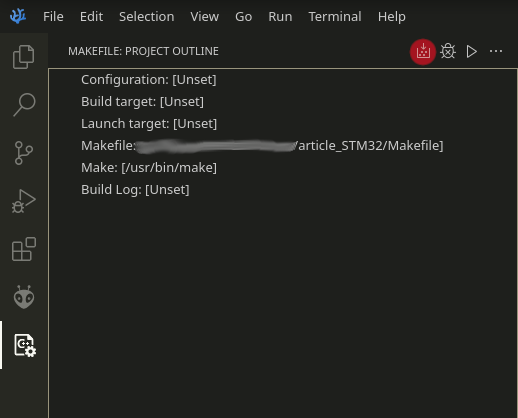The image size is (518, 418).
Task: Open the Search magnifier view
Action: point(24,105)
